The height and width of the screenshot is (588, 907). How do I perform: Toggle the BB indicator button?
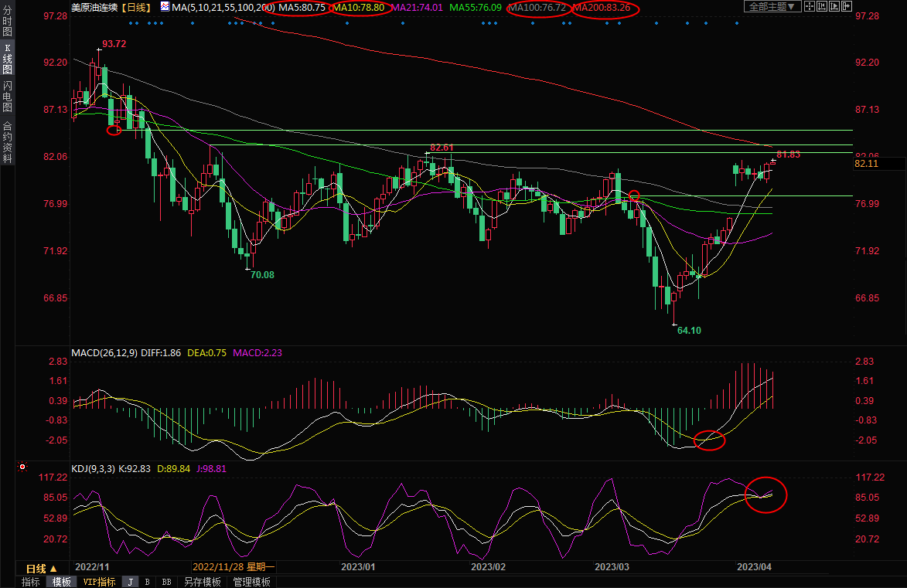click(166, 582)
